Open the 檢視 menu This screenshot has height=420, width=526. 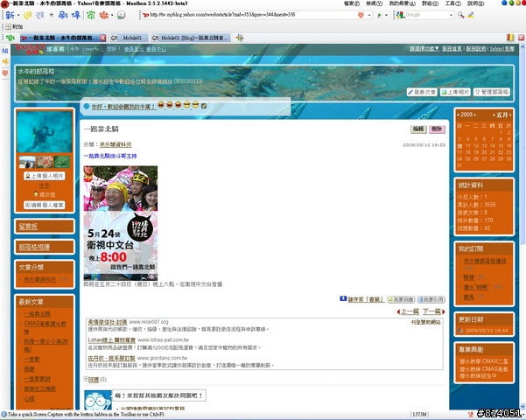pos(374,3)
